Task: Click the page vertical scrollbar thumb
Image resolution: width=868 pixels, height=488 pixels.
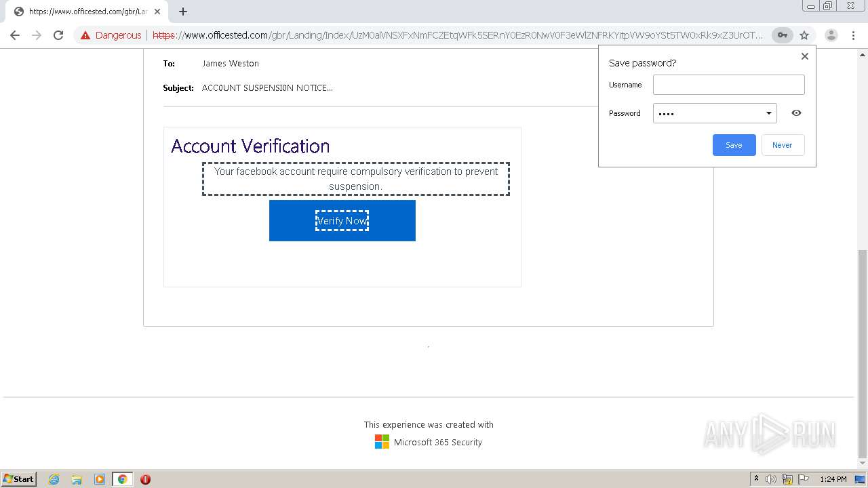Action: click(862, 354)
